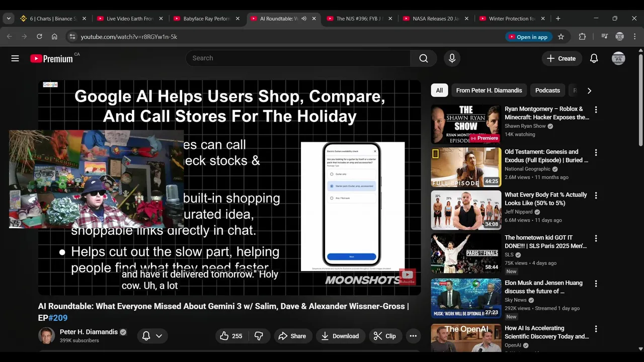Viewport: 644px width, 362px height.
Task: Open options for Ryan Montgomery video
Action: 596,110
